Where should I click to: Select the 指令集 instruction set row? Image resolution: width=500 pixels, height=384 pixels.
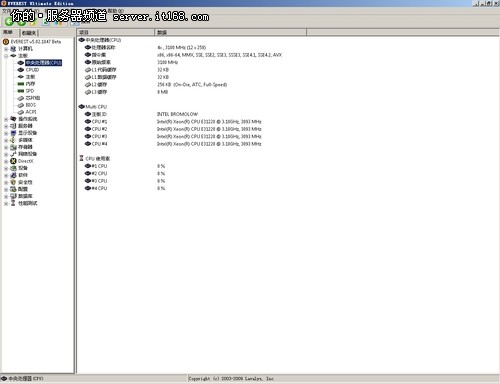(183, 55)
